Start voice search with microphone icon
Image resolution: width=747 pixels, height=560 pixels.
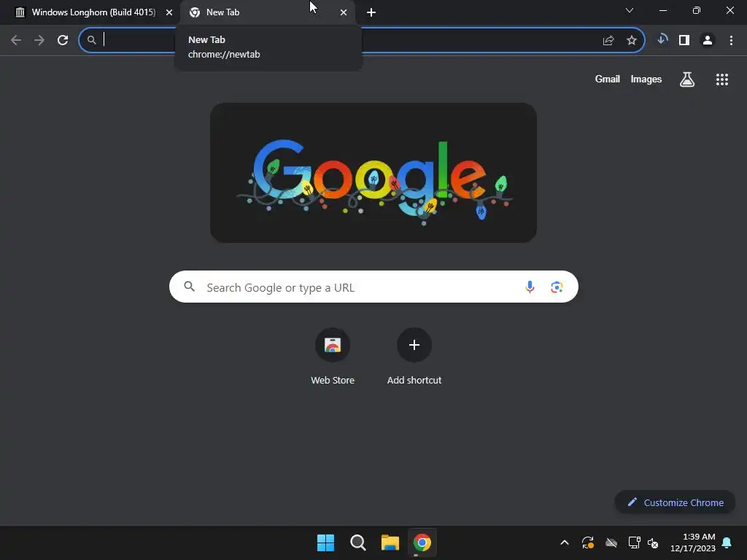pos(530,287)
